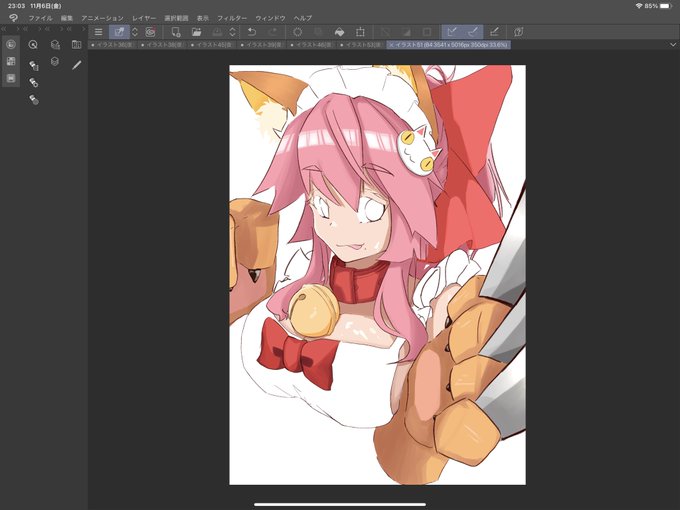Image resolution: width=680 pixels, height=510 pixels.
Task: Switch to the イラスト36 canvas tab
Action: [x=114, y=45]
